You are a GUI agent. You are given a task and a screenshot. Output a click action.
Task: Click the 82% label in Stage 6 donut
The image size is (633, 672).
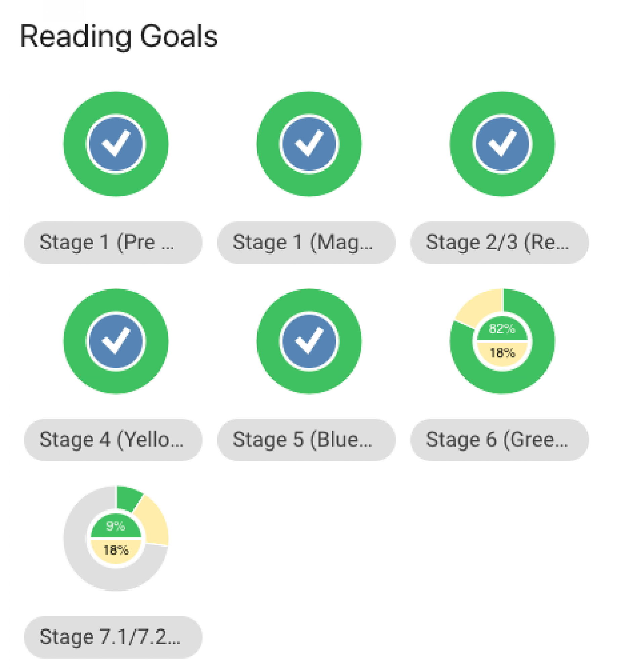pos(502,329)
